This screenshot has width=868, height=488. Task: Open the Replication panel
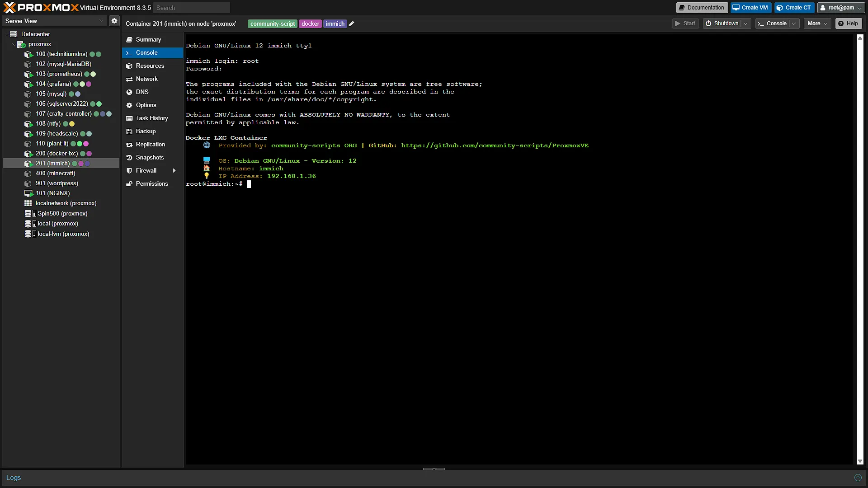pyautogui.click(x=152, y=145)
